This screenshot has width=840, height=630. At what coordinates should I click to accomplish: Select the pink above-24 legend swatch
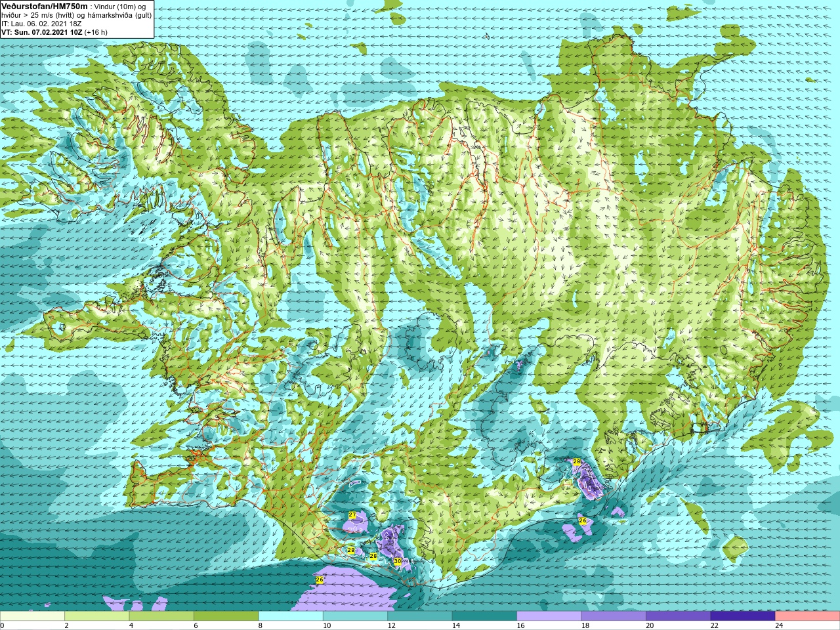pyautogui.click(x=808, y=616)
